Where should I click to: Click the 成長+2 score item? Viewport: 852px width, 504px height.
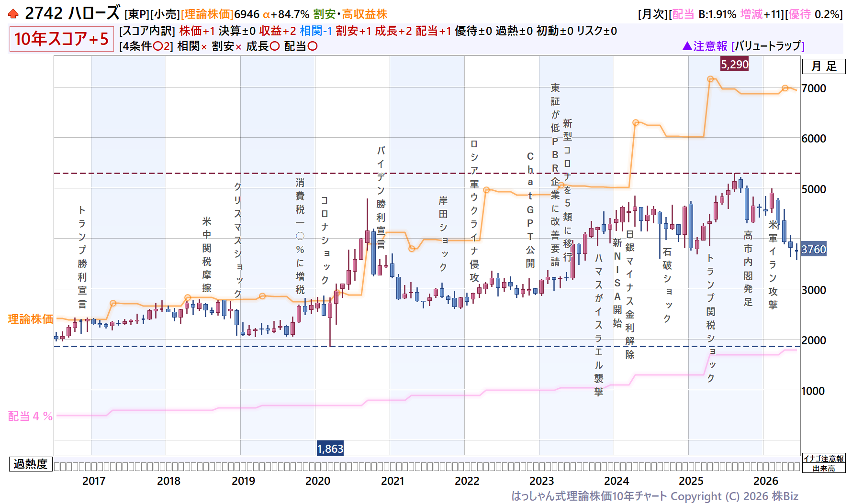point(393,31)
